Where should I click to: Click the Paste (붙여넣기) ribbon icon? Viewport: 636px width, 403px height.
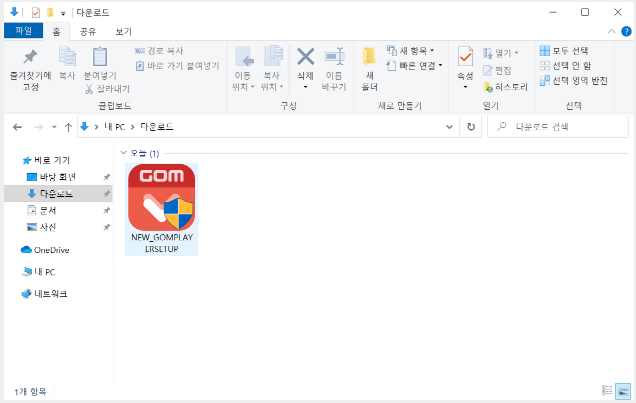(x=100, y=57)
